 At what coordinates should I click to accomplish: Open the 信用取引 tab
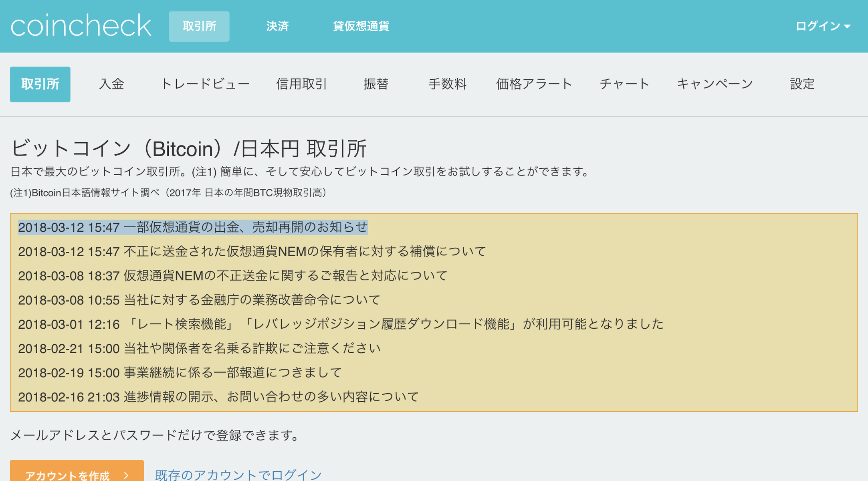(302, 84)
